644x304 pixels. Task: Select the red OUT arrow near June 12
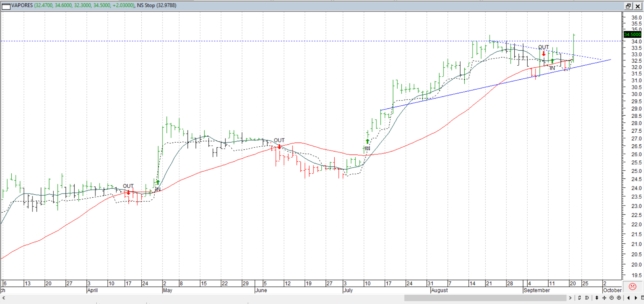pos(280,147)
